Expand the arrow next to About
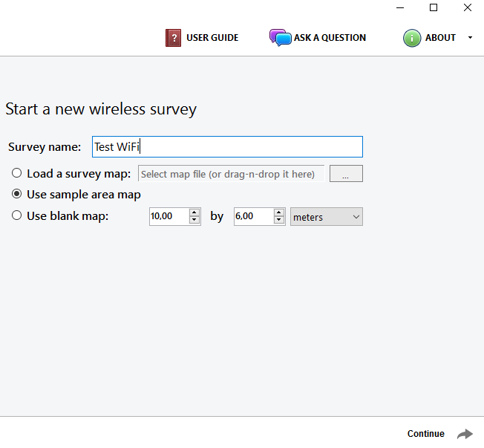The width and height of the screenshot is (484, 448). 470,38
